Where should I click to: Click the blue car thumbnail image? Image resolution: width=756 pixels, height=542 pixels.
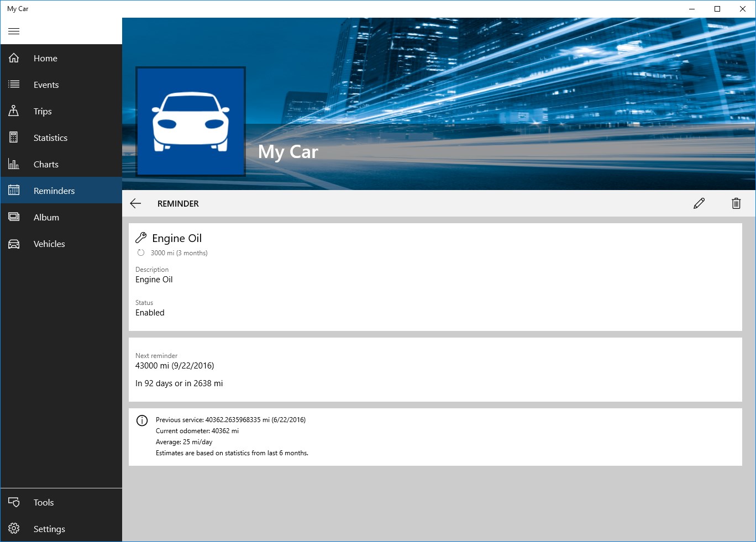coord(190,122)
